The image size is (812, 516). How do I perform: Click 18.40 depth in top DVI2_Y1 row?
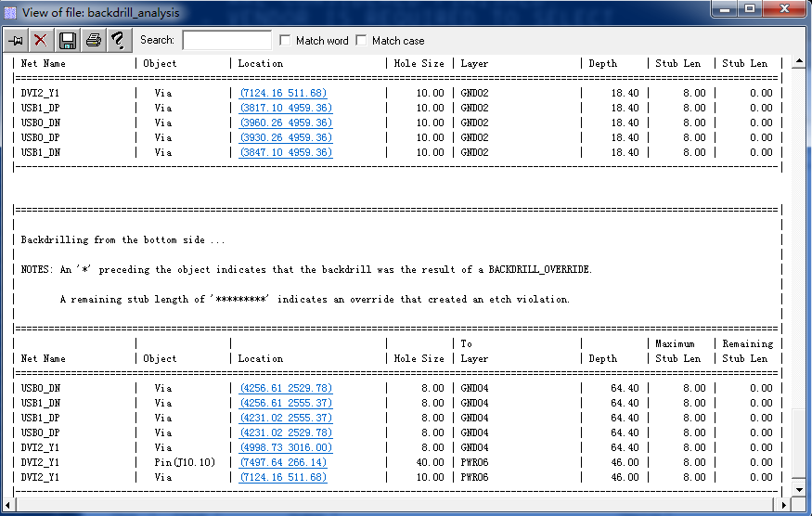(625, 93)
